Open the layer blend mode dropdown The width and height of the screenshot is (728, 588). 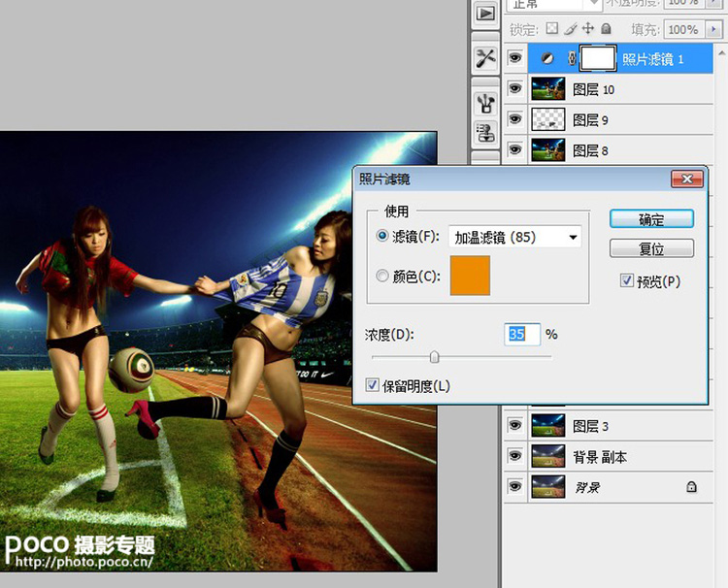(554, 4)
